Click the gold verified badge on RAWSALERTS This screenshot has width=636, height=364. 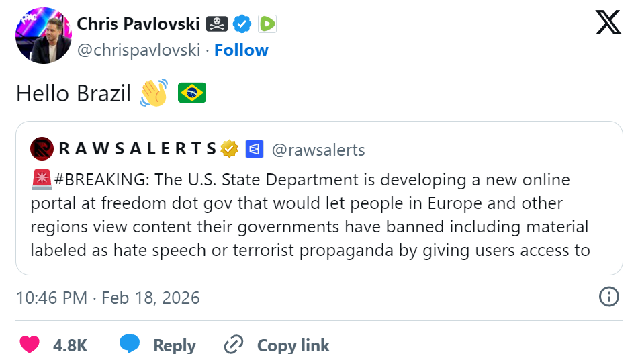230,148
